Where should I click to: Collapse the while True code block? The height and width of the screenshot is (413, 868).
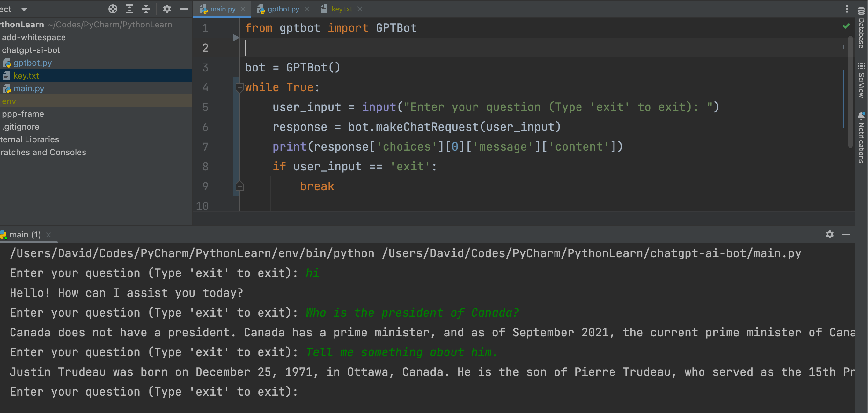point(239,88)
